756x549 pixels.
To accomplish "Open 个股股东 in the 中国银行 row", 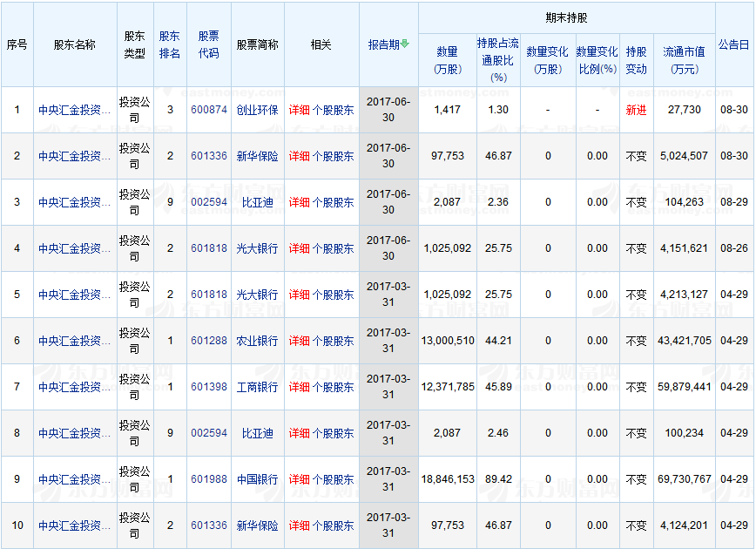I will pyautogui.click(x=334, y=479).
